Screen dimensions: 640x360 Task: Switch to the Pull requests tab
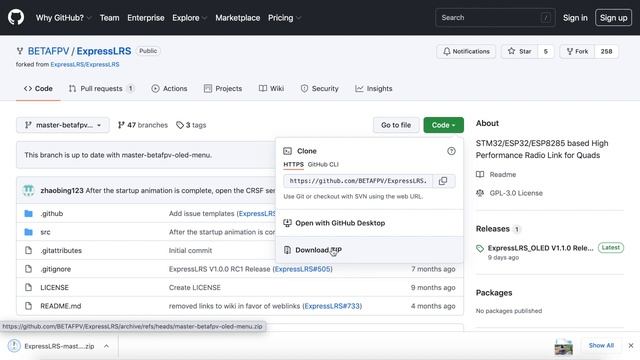(101, 89)
